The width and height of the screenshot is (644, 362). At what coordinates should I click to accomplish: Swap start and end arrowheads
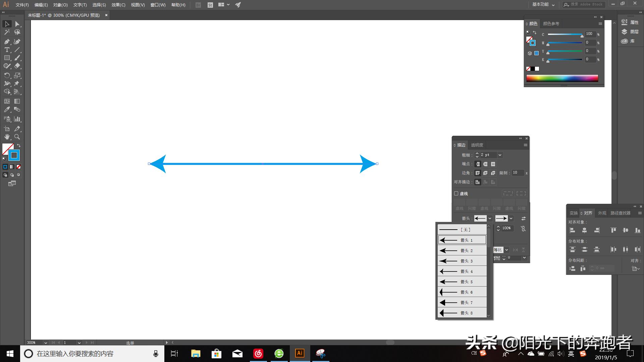click(523, 219)
